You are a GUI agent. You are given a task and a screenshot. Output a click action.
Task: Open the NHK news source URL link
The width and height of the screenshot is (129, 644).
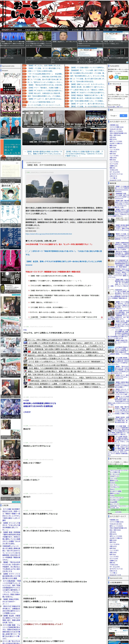[x=49, y=234]
